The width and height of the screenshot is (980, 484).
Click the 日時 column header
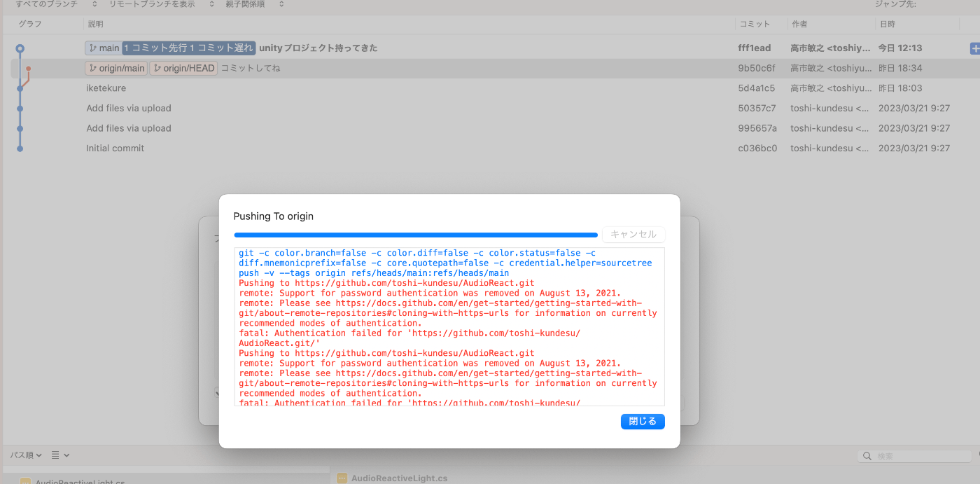pos(888,23)
